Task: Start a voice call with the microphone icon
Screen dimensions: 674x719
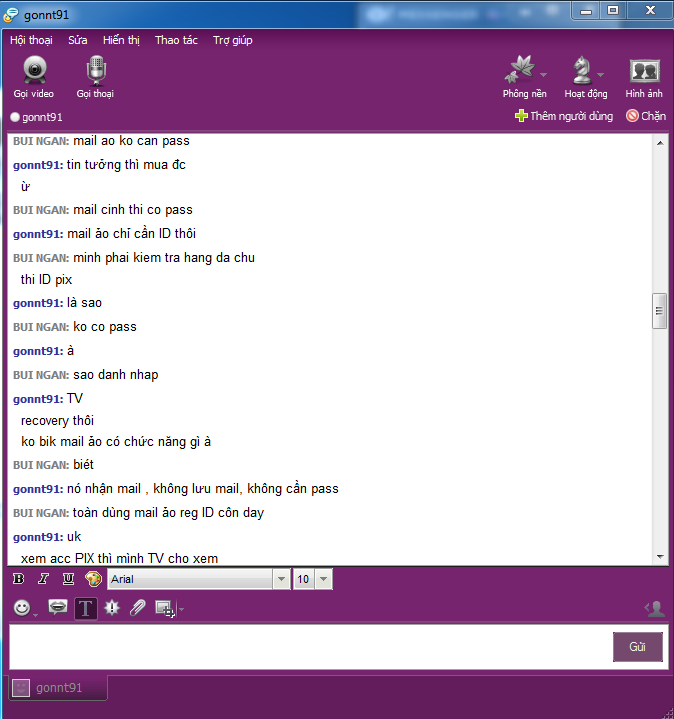Action: coord(96,71)
